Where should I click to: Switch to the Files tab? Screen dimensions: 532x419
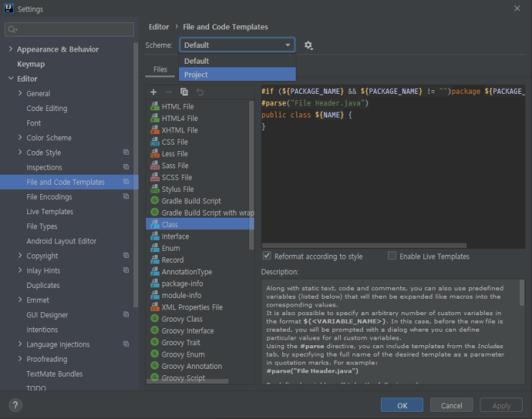coord(160,69)
